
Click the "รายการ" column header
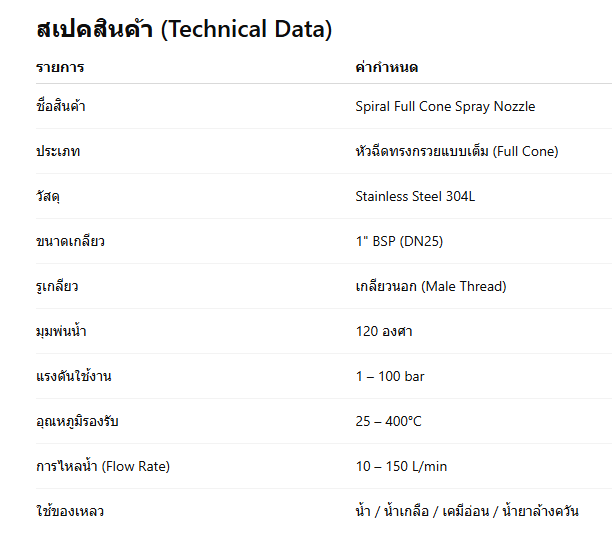click(x=60, y=68)
